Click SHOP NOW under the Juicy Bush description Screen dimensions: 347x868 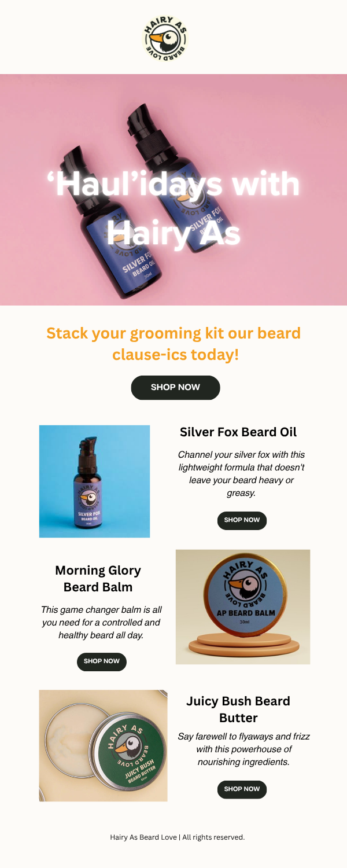coord(242,789)
